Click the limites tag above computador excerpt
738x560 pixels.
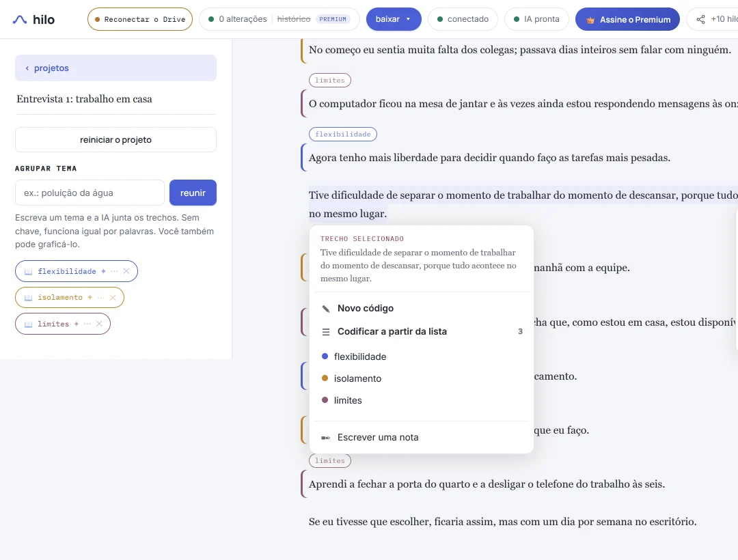point(330,81)
